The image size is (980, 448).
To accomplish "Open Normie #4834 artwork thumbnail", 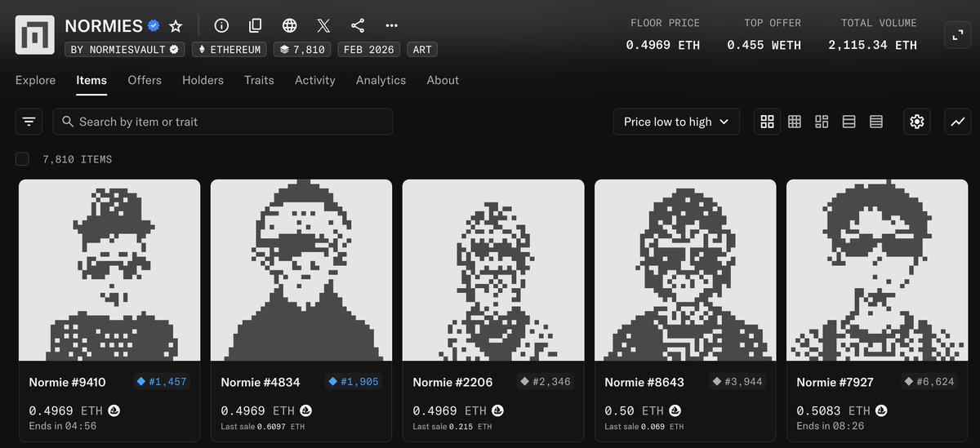I will [x=301, y=270].
